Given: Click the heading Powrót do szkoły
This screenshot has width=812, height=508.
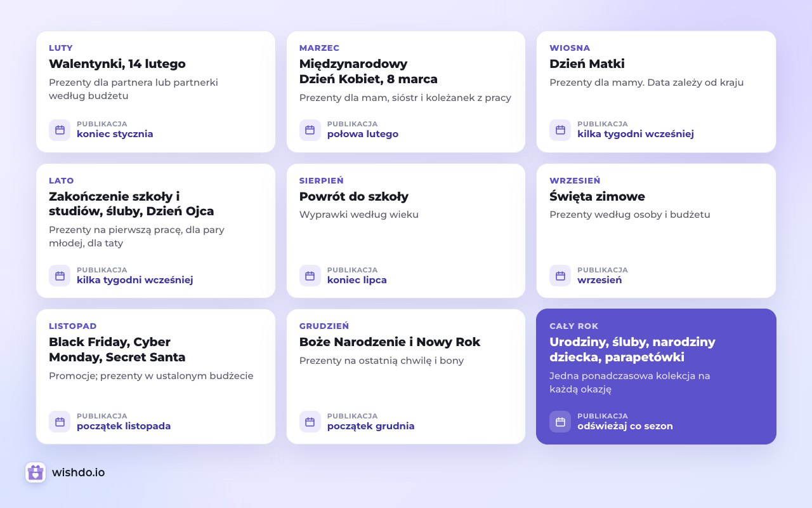Looking at the screenshot, I should click(354, 196).
